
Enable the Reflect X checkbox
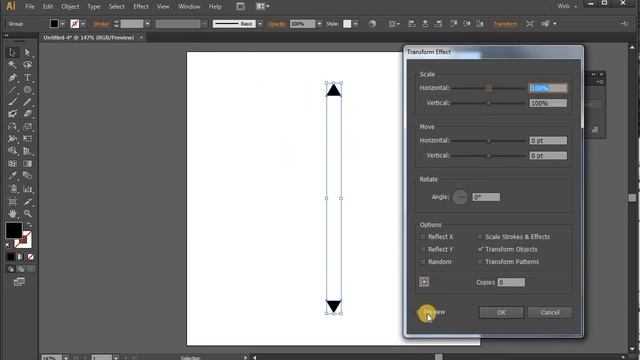point(423,237)
